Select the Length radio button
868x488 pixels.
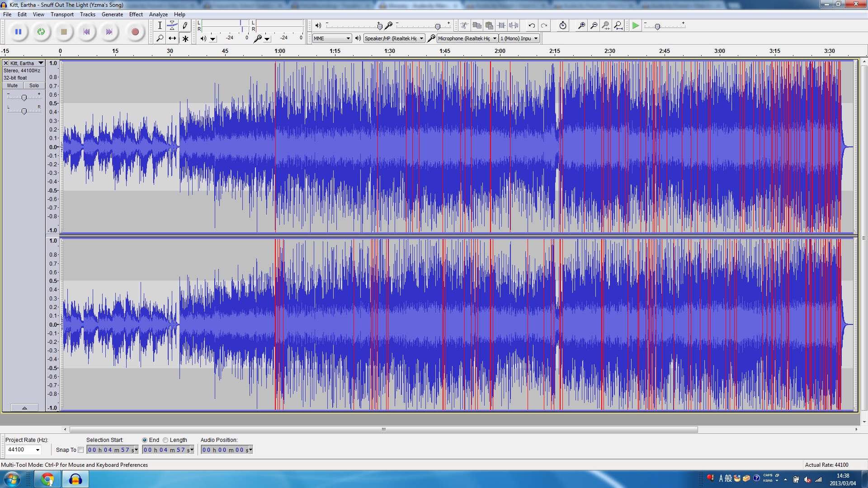pyautogui.click(x=165, y=440)
